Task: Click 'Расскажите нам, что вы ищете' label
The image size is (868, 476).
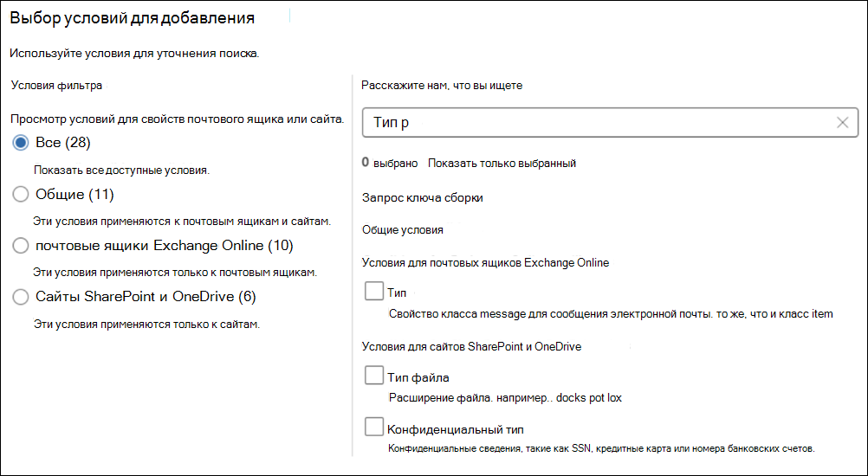Action: (x=442, y=86)
